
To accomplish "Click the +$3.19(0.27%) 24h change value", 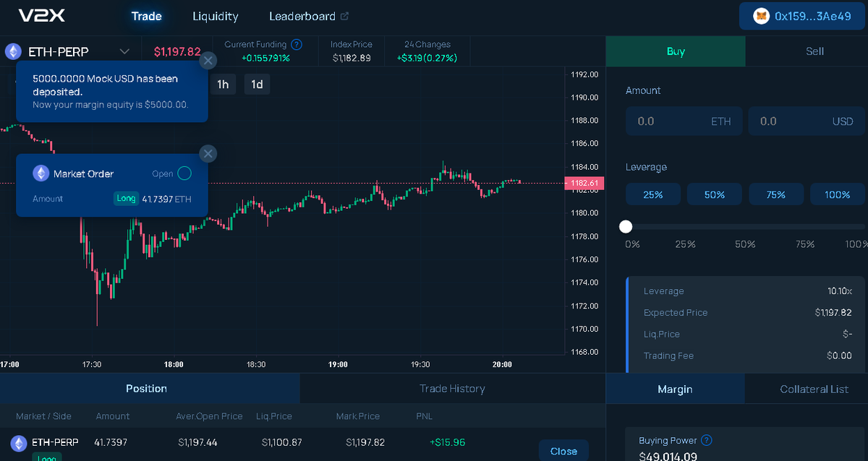I will click(427, 58).
